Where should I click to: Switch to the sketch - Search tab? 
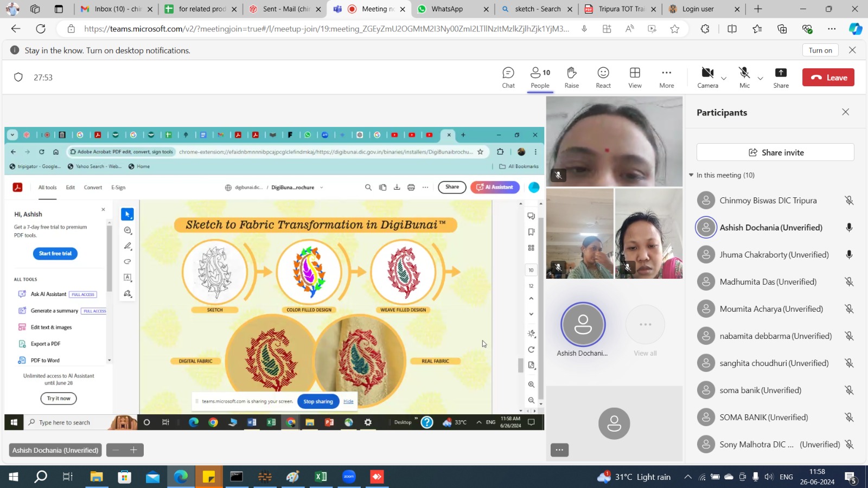537,9
